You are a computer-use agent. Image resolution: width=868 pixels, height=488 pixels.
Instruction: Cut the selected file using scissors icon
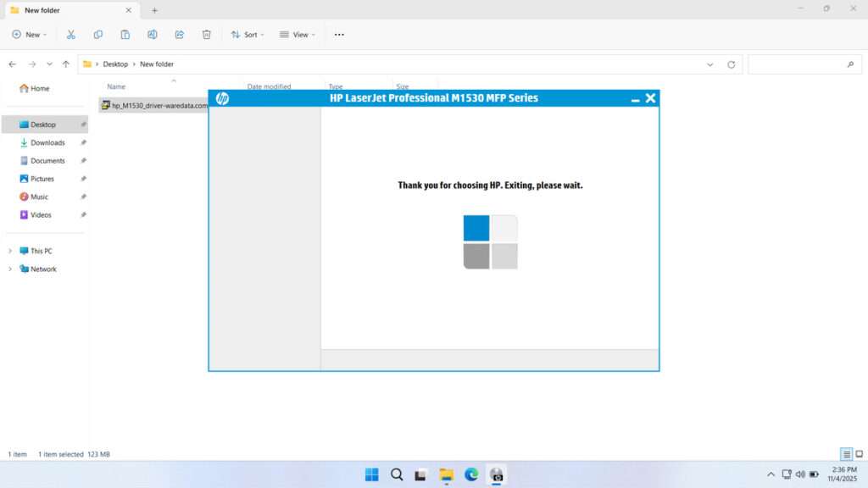point(71,34)
